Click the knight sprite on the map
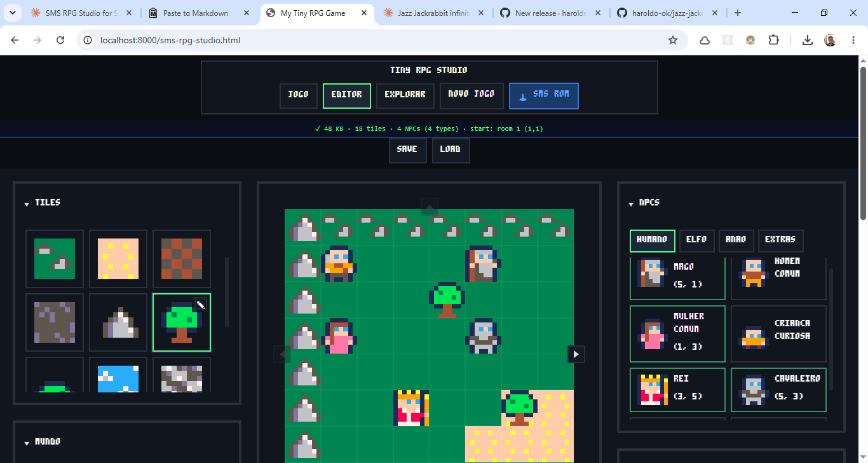Screen dimensions: 868x463 click(x=484, y=336)
